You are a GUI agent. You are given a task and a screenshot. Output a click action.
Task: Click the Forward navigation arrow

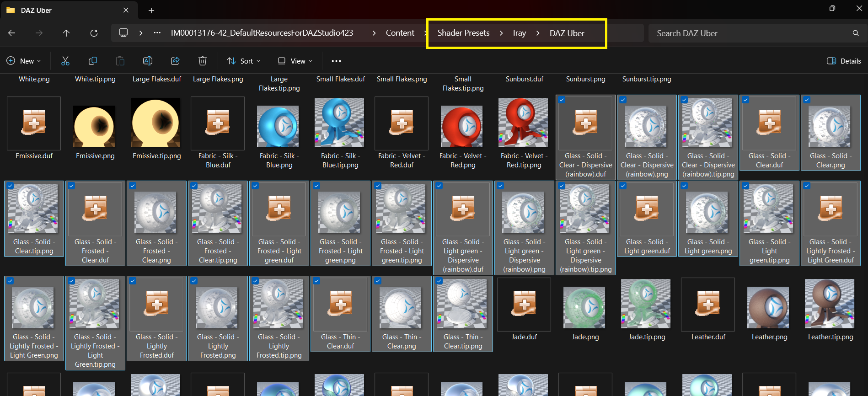[x=39, y=33]
